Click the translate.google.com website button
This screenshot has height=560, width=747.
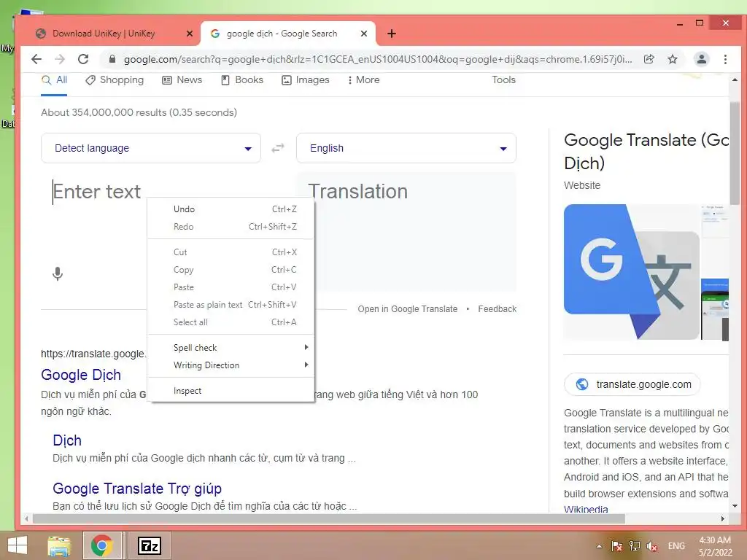[632, 384]
